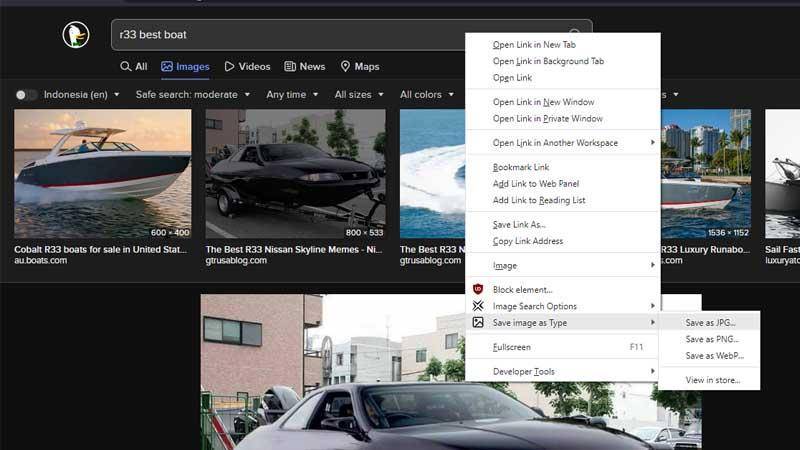Choose Copy Link Address

coord(563,241)
